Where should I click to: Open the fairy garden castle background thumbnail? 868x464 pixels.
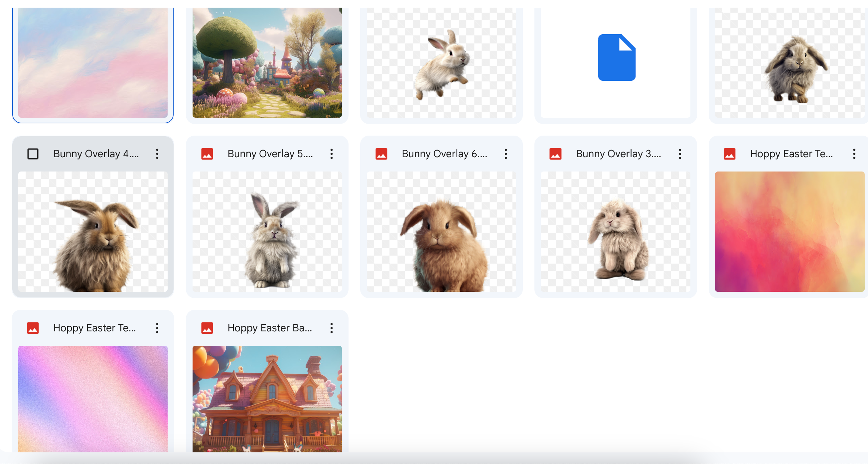267,62
